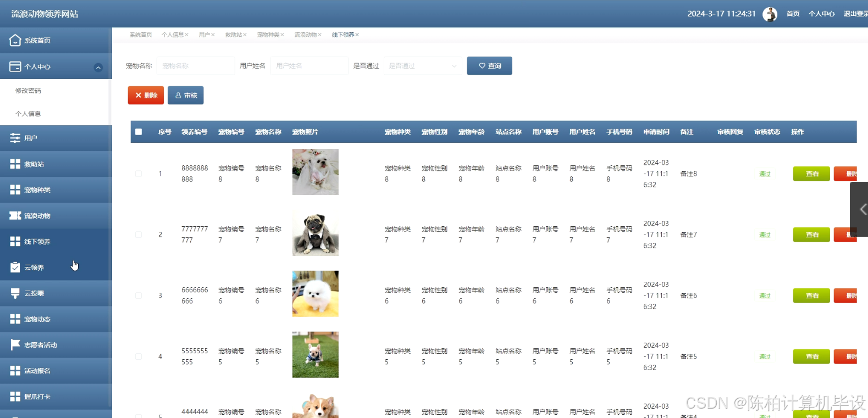Check the checkbox for row 4

click(x=139, y=356)
